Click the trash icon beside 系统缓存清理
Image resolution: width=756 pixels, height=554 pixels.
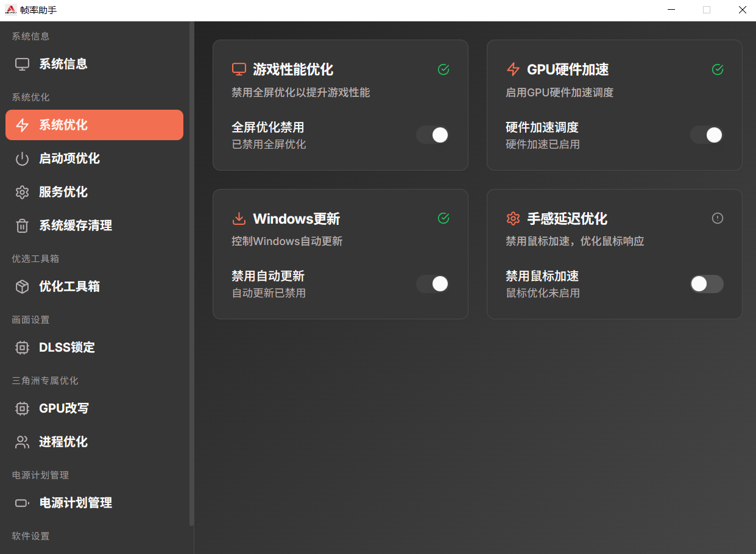23,226
